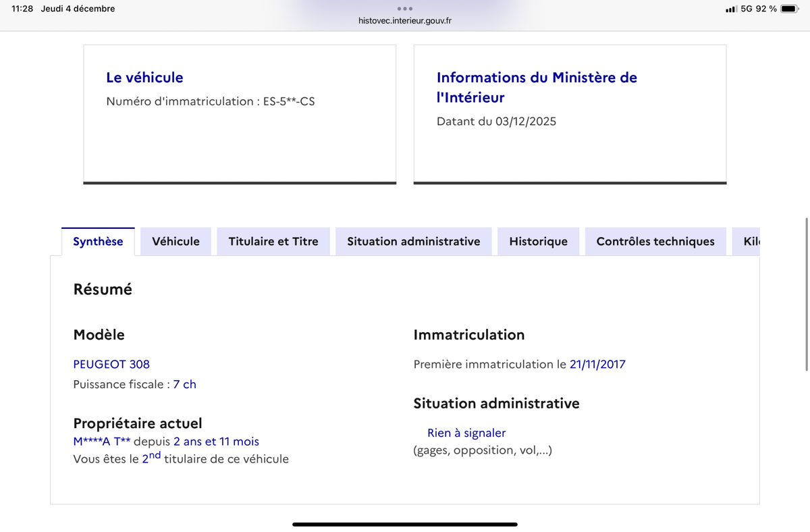Click the Situation administrative section heading

496,404
